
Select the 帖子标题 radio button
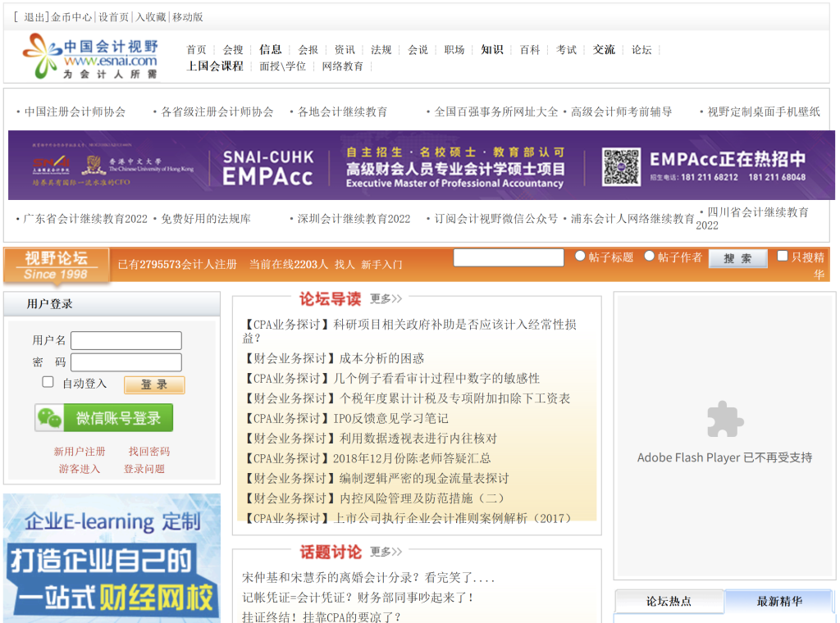[x=580, y=257]
